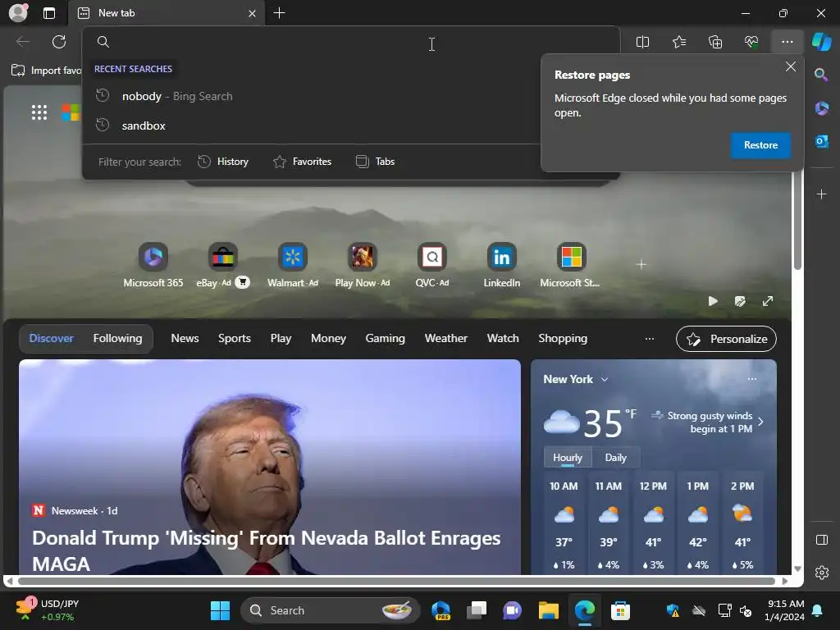This screenshot has height=630, width=840.
Task: Switch weather card to Daily
Action: (615, 458)
